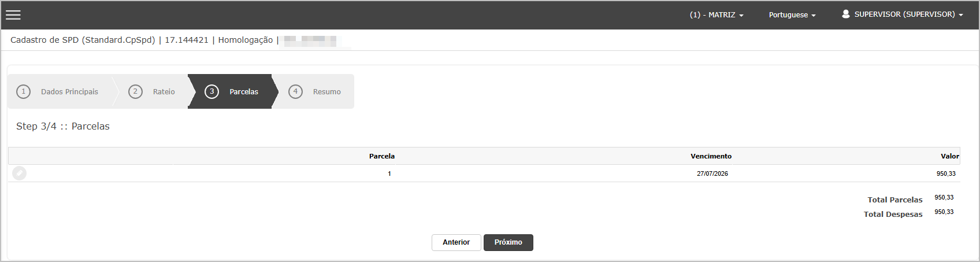Screen dimensions: 980x262
Task: Click the Anterior button
Action: (x=456, y=242)
